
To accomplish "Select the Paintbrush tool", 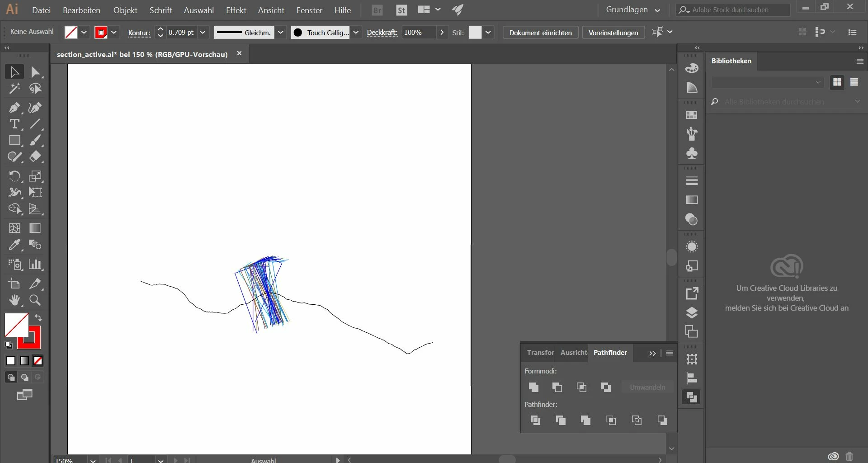I will pos(35,141).
